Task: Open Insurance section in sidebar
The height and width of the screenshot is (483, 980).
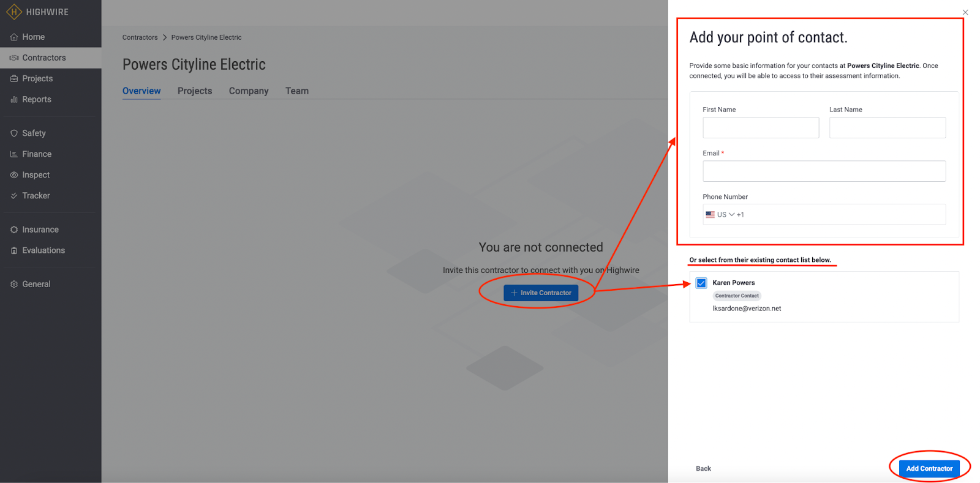Action: coord(51,230)
